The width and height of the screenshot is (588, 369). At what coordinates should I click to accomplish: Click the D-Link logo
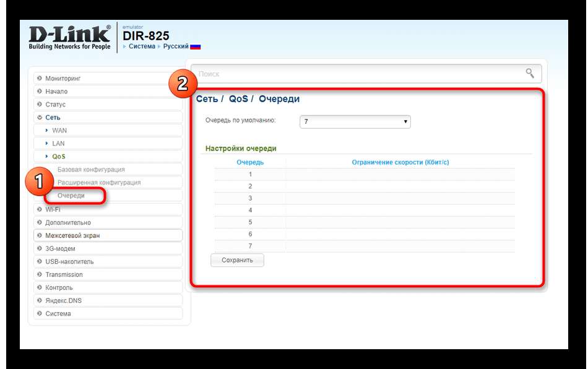coord(69,37)
